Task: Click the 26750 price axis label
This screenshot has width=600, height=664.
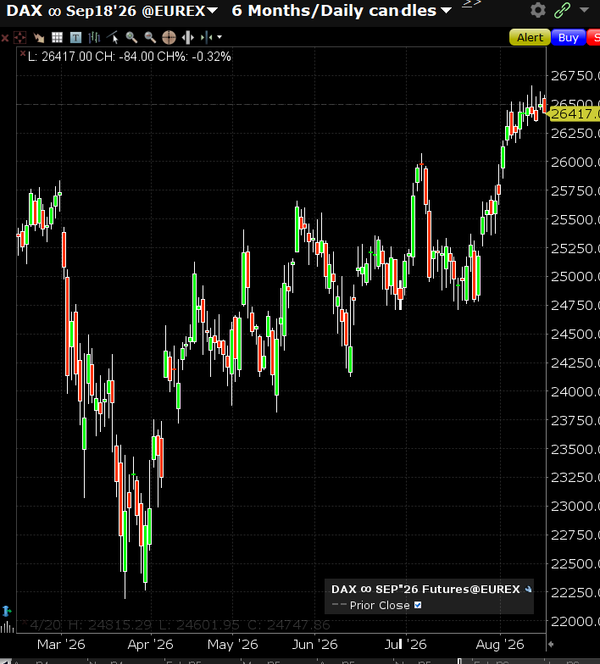Action: [575, 76]
